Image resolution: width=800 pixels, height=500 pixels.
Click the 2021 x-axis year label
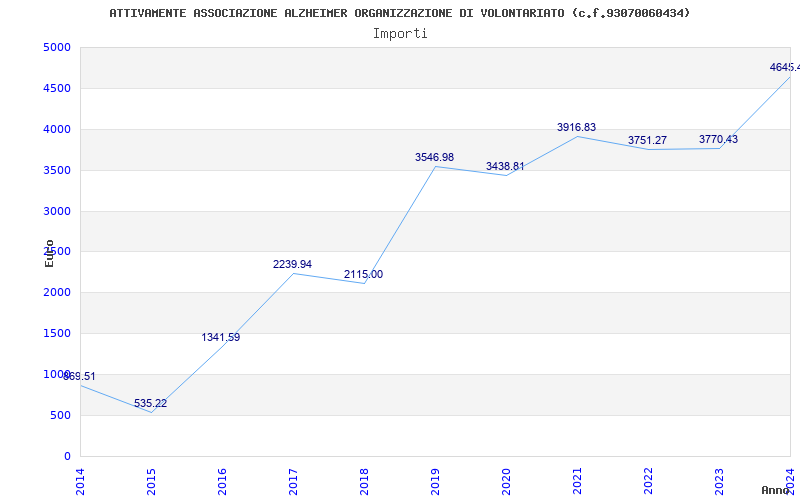point(577,481)
